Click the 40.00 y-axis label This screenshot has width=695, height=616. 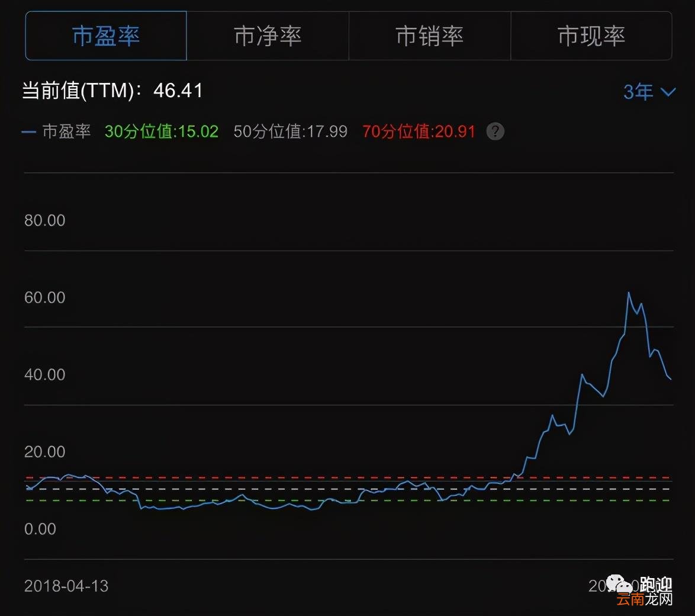click(45, 375)
